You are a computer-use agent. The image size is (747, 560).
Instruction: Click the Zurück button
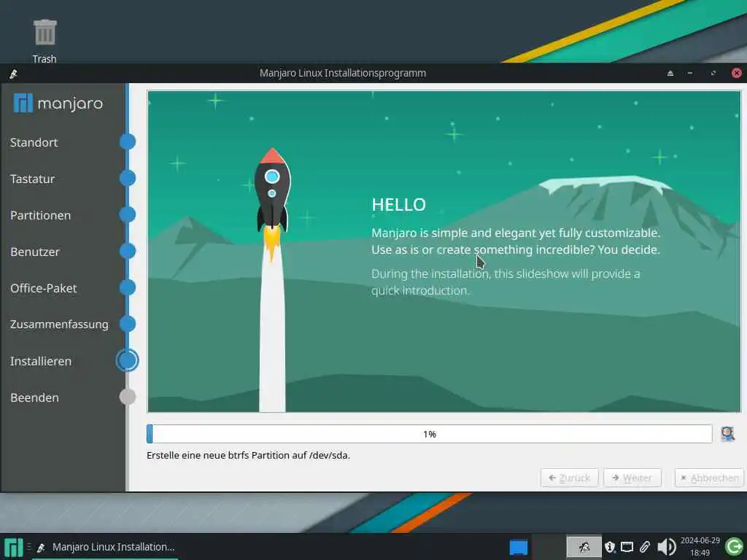pyautogui.click(x=569, y=478)
